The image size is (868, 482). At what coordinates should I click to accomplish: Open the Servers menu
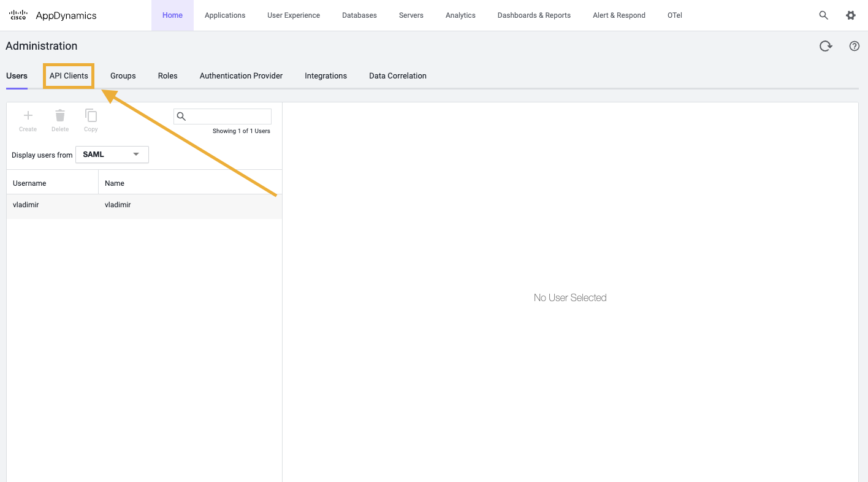411,15
